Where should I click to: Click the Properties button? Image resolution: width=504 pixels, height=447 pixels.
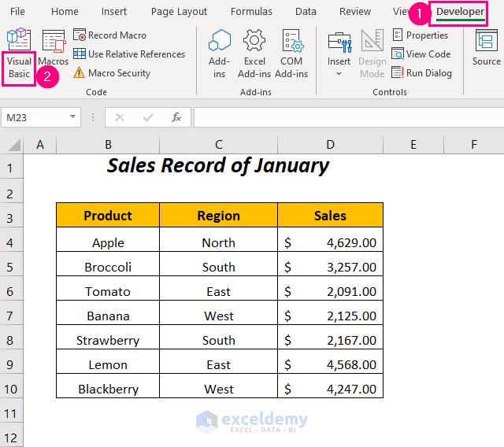tap(421, 35)
